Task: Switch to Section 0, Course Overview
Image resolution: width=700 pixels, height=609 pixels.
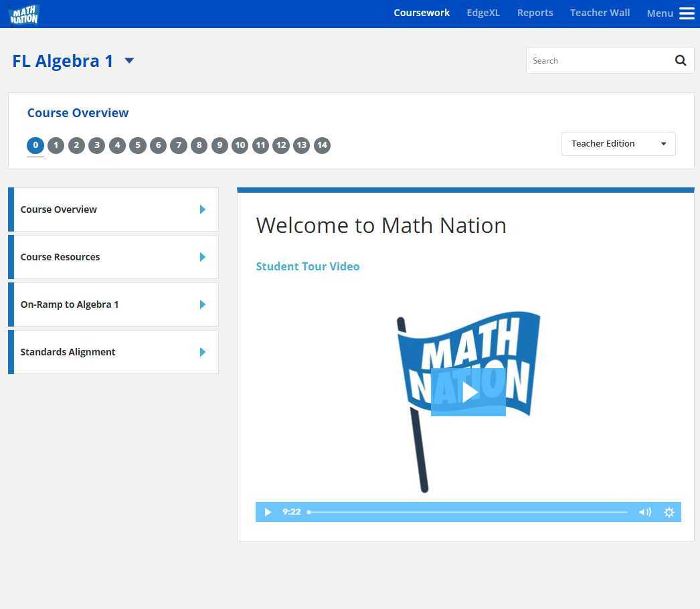Action: pyautogui.click(x=35, y=145)
